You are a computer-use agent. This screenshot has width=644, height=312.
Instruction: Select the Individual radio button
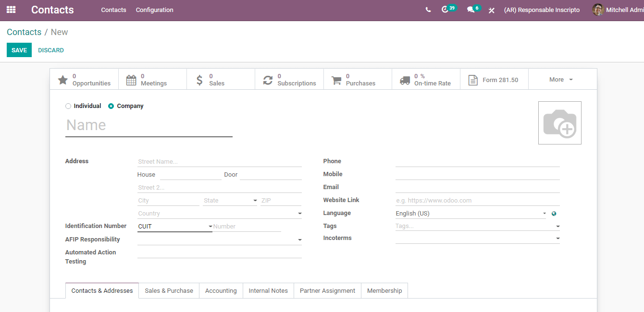point(68,106)
